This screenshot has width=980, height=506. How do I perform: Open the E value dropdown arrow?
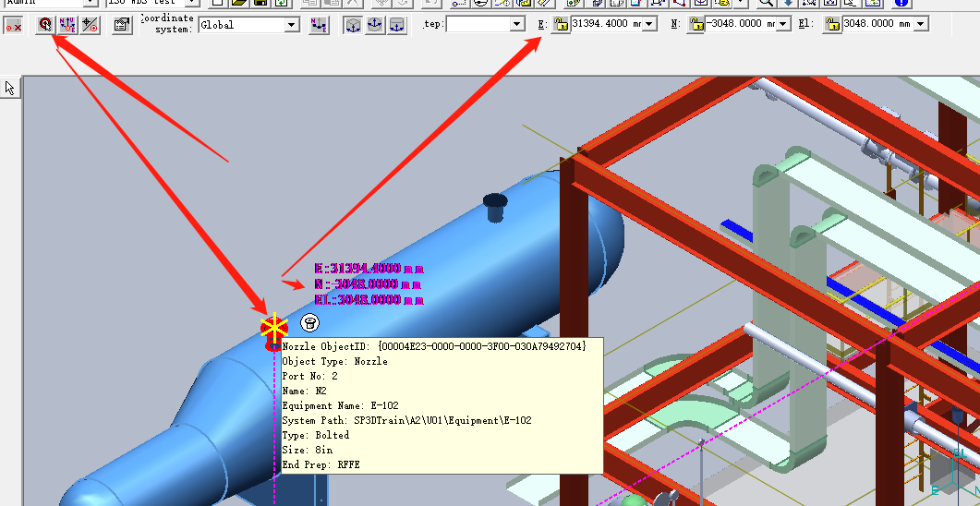pos(650,24)
